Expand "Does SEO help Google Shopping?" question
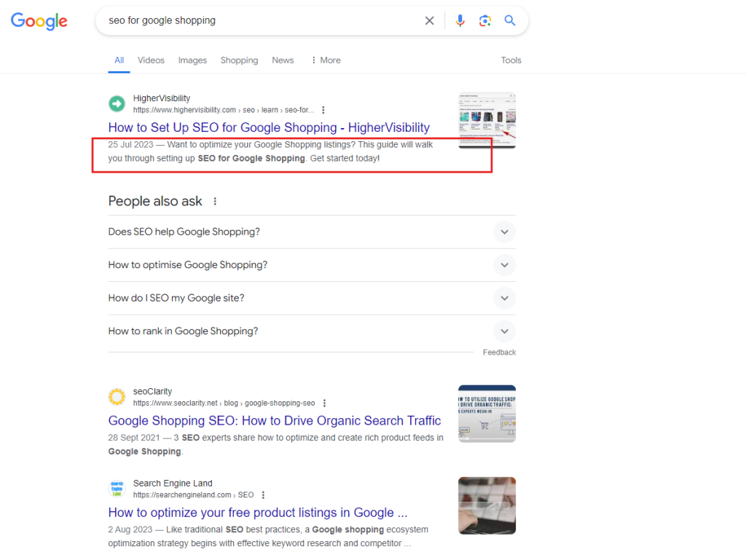This screenshot has height=560, width=746. tap(504, 232)
